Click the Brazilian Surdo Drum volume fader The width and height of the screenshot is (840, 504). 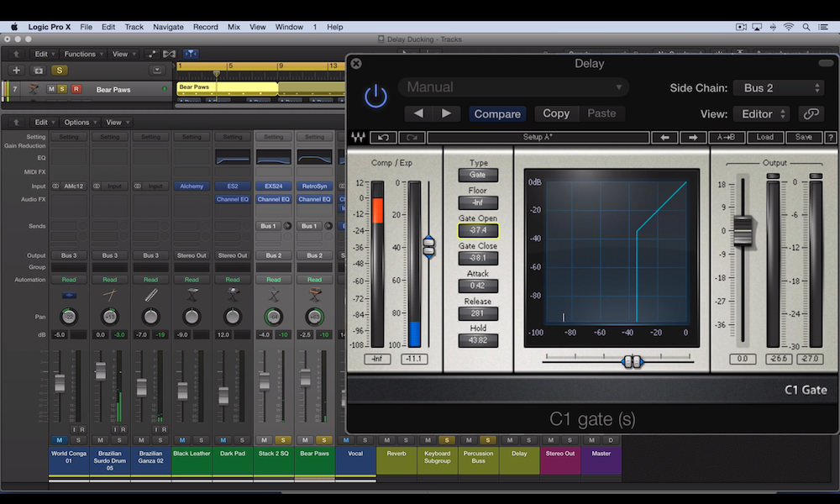101,370
